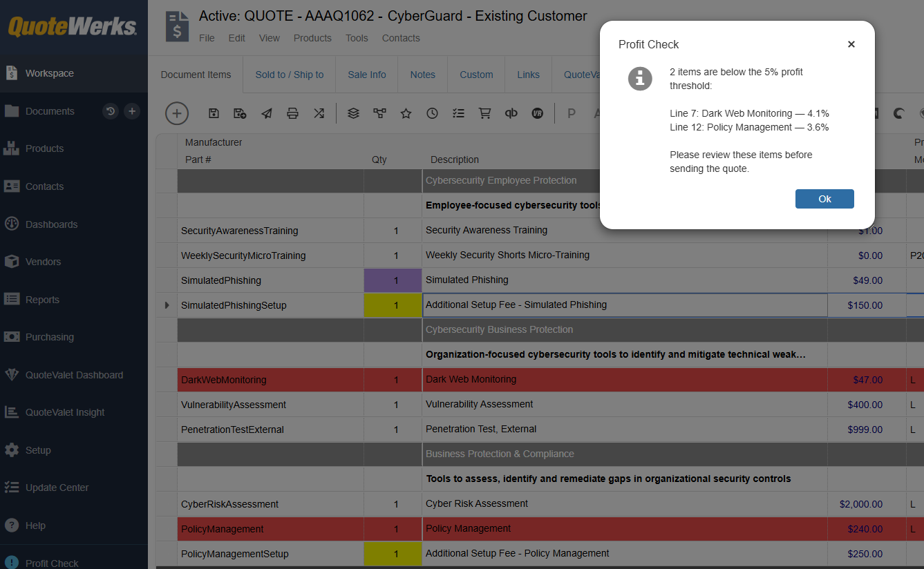The image size is (924, 569).
Task: Open the View menu
Action: click(x=270, y=38)
